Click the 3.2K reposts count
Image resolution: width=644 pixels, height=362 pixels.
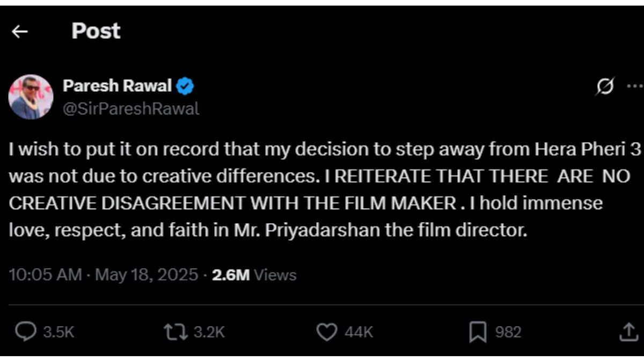point(209,333)
